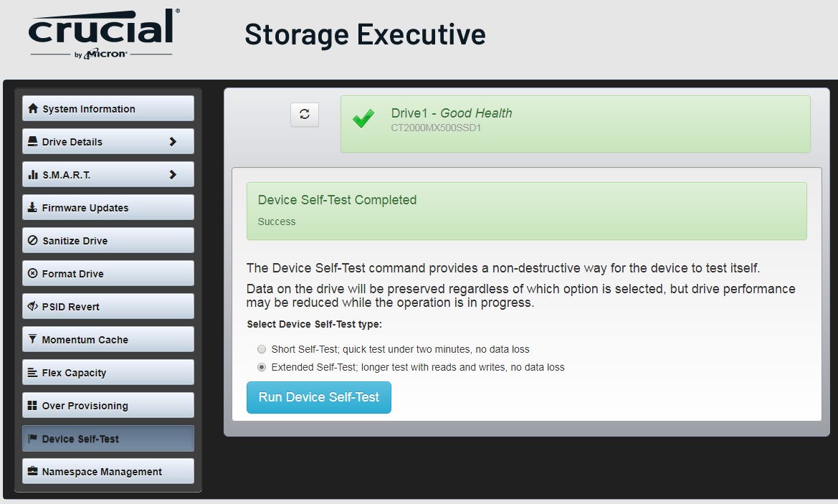Click the circled X icon on Format Drive
The height and width of the screenshot is (504, 838).
point(32,273)
